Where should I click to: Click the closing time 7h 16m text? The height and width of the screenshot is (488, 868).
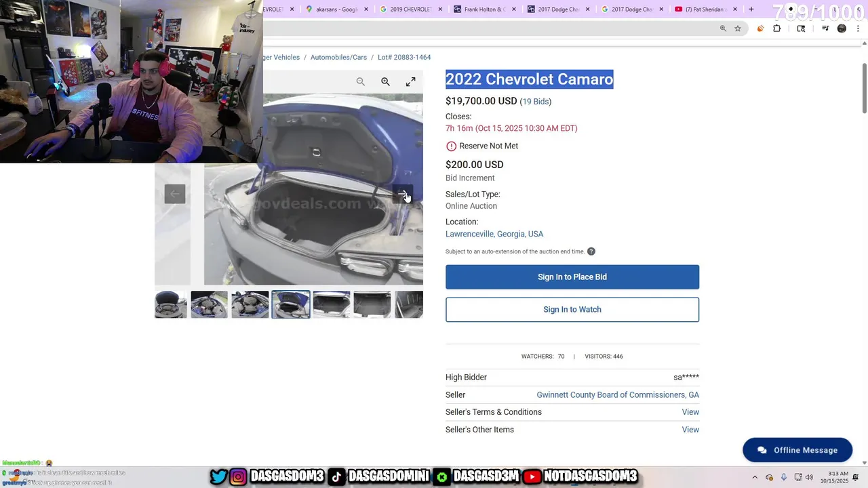511,128
